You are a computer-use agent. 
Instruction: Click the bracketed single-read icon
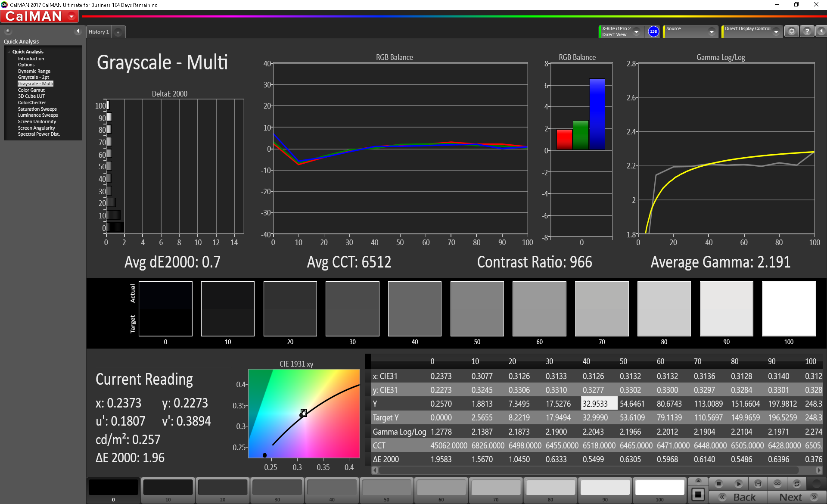(758, 484)
